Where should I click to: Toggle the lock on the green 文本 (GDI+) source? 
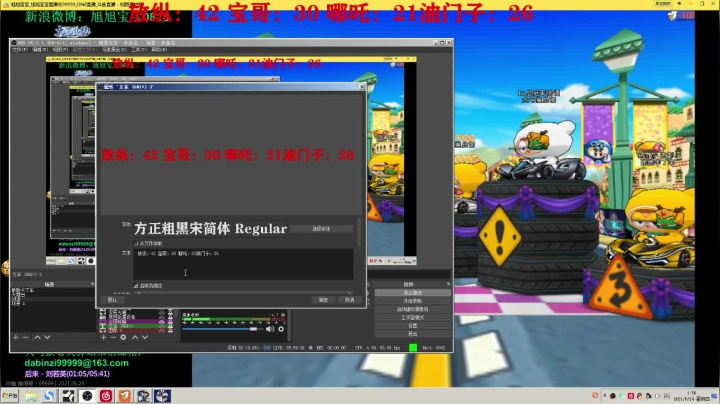pyautogui.click(x=170, y=326)
